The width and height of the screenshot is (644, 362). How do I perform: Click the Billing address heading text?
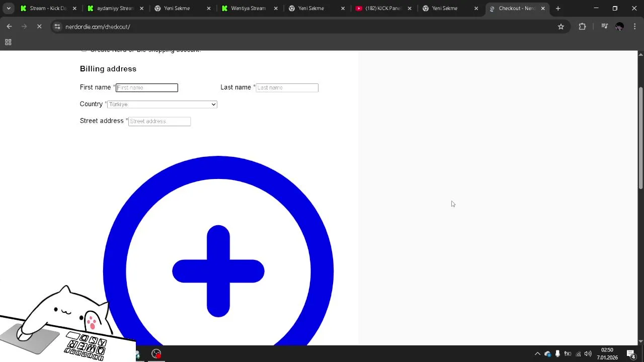point(108,69)
